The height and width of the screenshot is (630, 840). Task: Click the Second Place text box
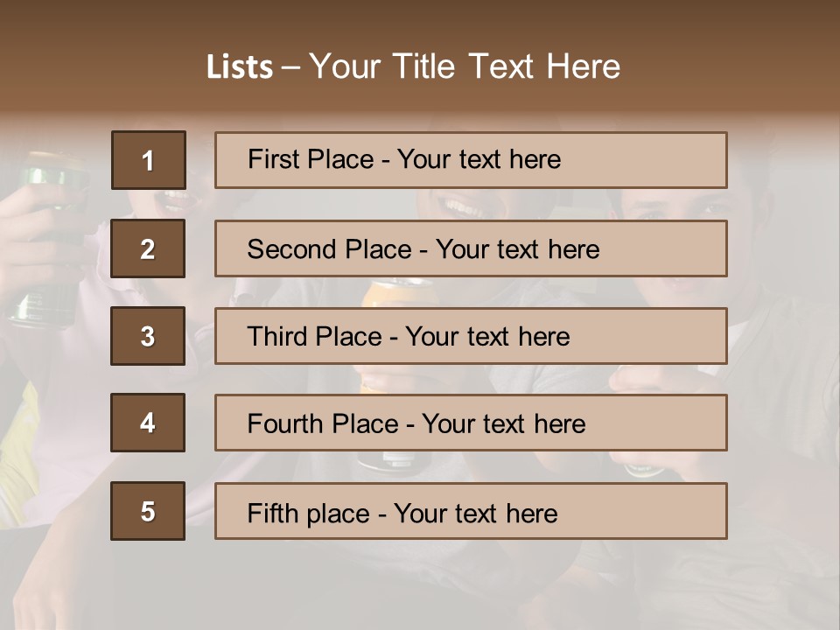click(471, 248)
